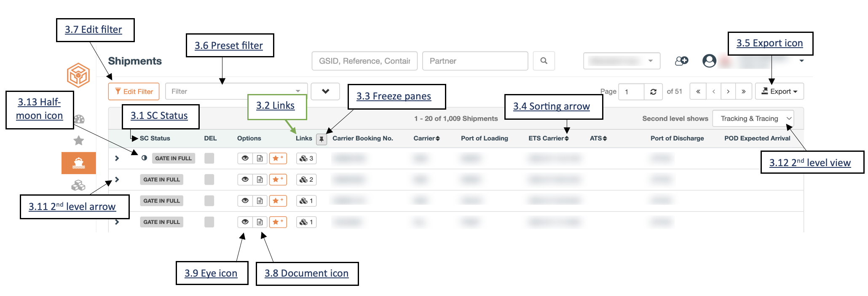Click the Port of Loading header
The width and height of the screenshot is (868, 296).
[485, 138]
